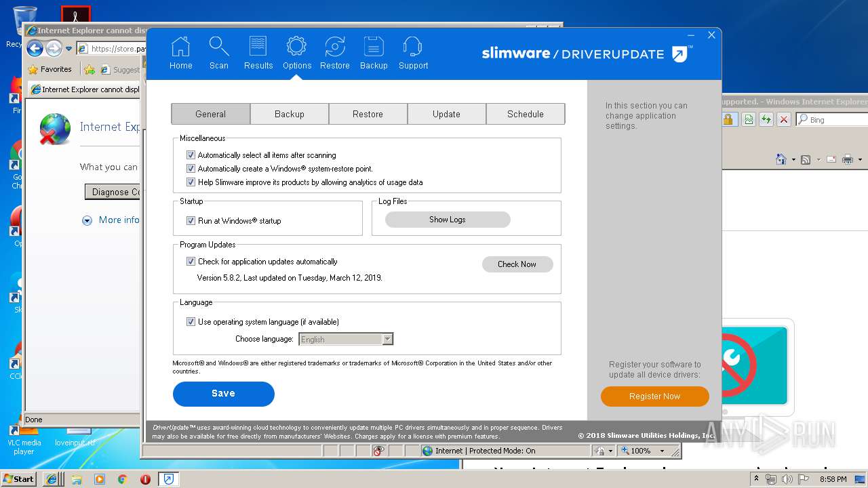Toggle check for application updates automatically

[191, 262]
